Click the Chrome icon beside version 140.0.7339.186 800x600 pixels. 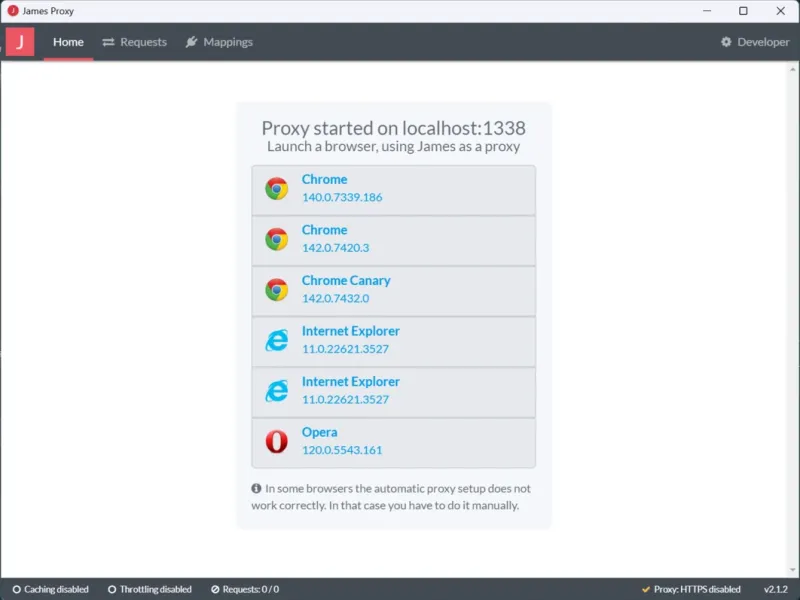coord(277,189)
